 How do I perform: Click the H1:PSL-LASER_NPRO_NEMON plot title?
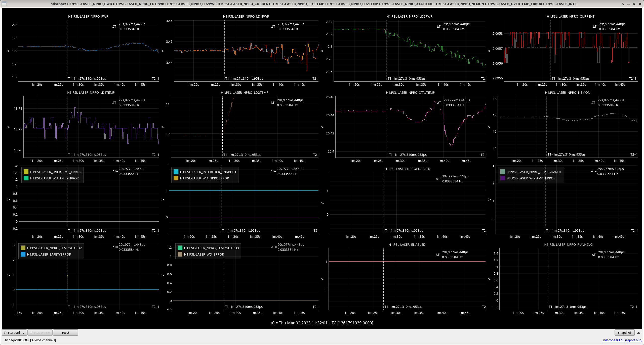tap(568, 92)
